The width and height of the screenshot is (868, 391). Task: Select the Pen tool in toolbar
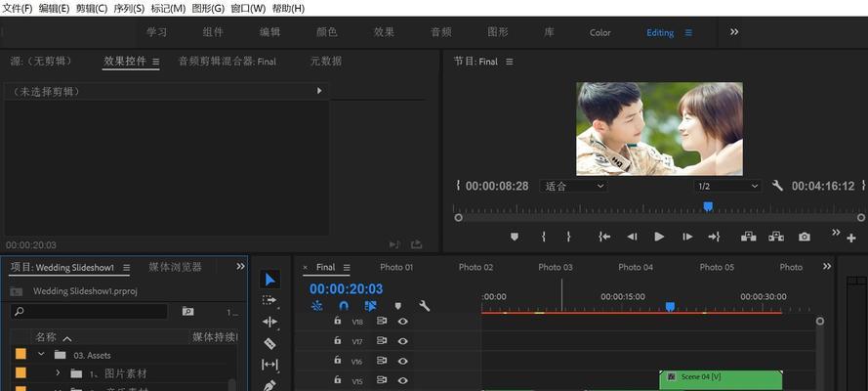click(269, 384)
